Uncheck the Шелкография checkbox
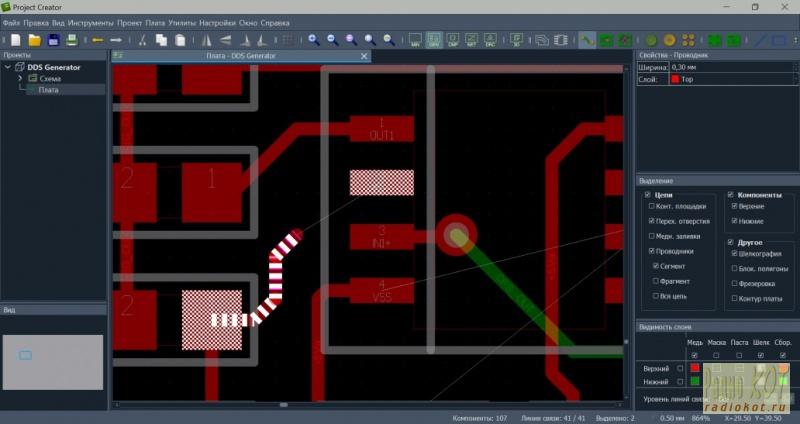 tap(736, 253)
